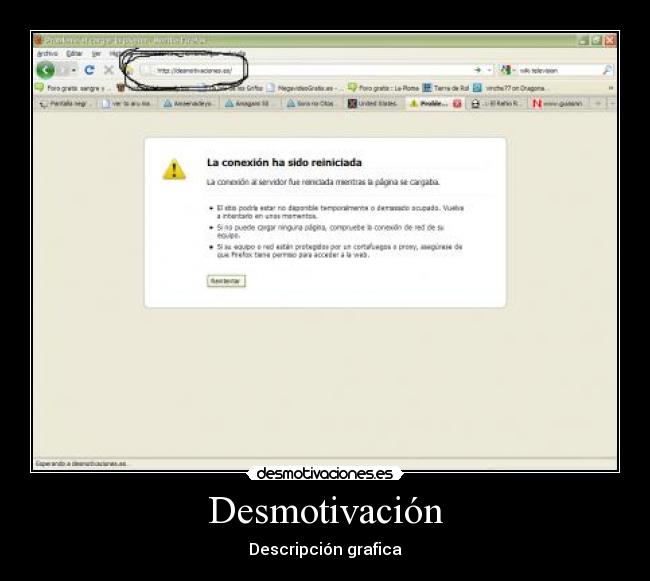
Task: Click the greyed Forward navigation arrow
Action: click(x=64, y=70)
